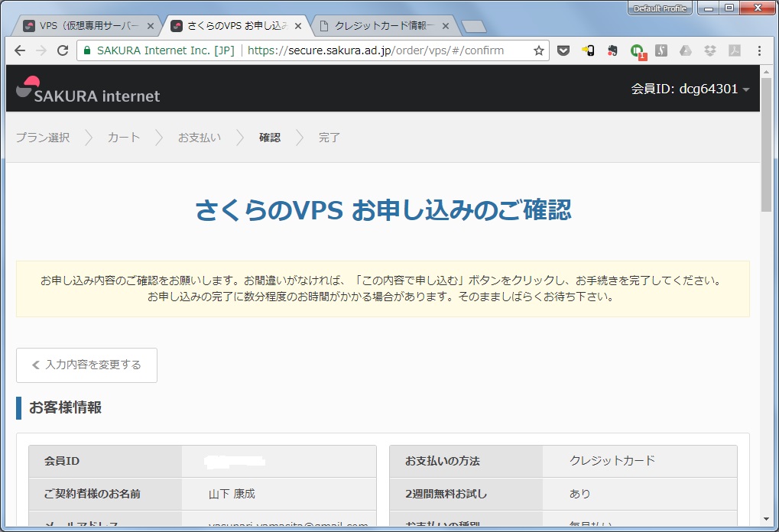Open the send-to-phone extension icon
Image resolution: width=779 pixels, height=532 pixels.
[x=588, y=50]
